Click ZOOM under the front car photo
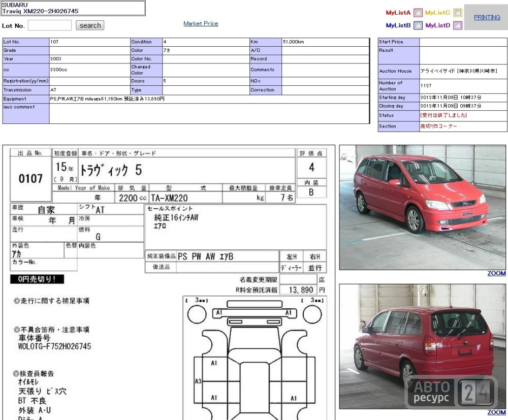Viewport: 508px width, 420px height. 496,273
